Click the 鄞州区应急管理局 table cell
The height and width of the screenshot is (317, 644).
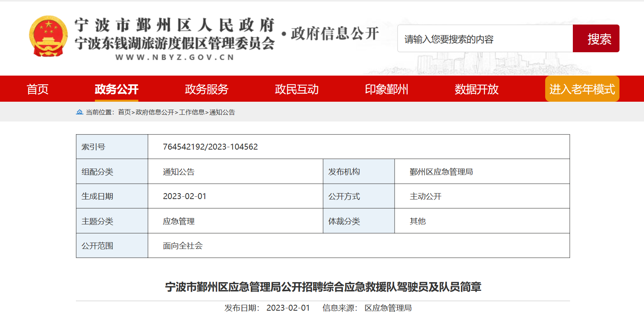(x=482, y=172)
